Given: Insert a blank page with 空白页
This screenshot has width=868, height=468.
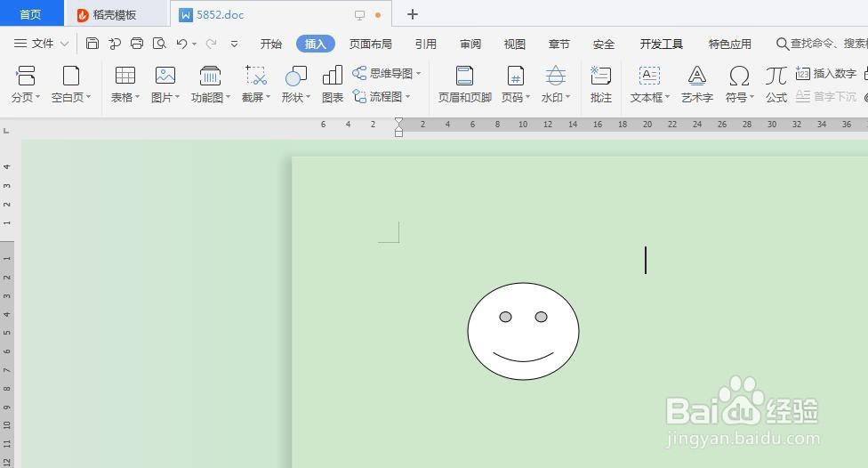Looking at the screenshot, I should (x=71, y=84).
